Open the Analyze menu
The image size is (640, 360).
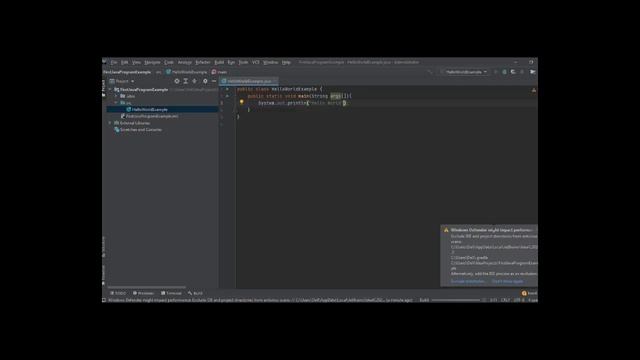pos(184,62)
